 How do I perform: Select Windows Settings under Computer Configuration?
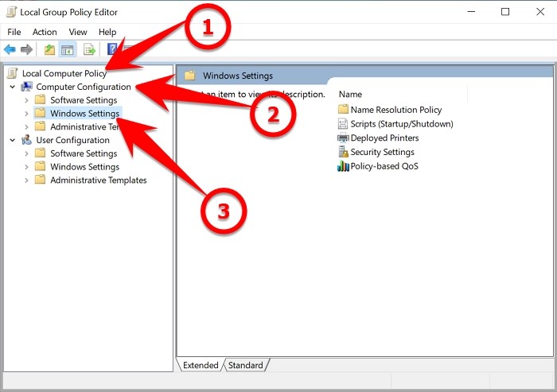click(x=84, y=114)
